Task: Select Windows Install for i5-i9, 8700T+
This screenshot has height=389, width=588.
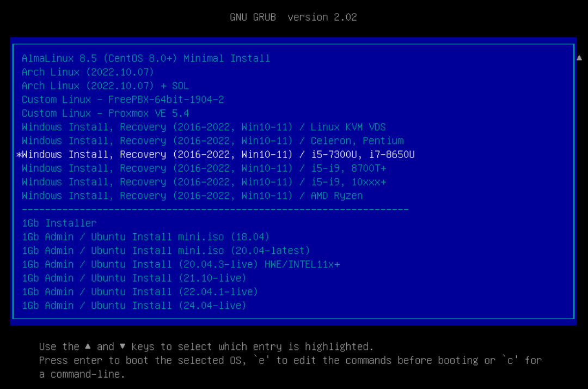Action: [204, 168]
